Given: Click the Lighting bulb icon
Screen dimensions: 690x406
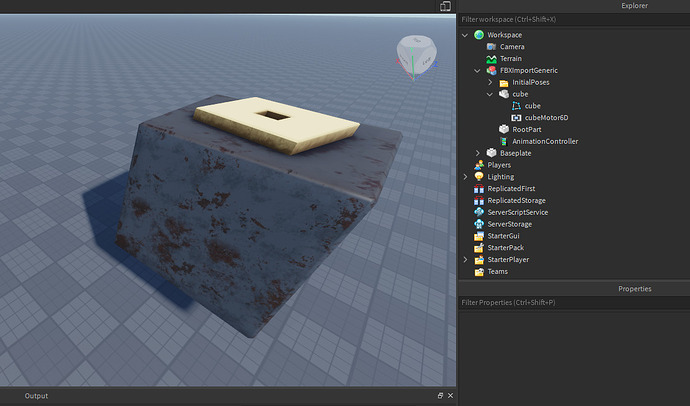Looking at the screenshot, I should (478, 177).
